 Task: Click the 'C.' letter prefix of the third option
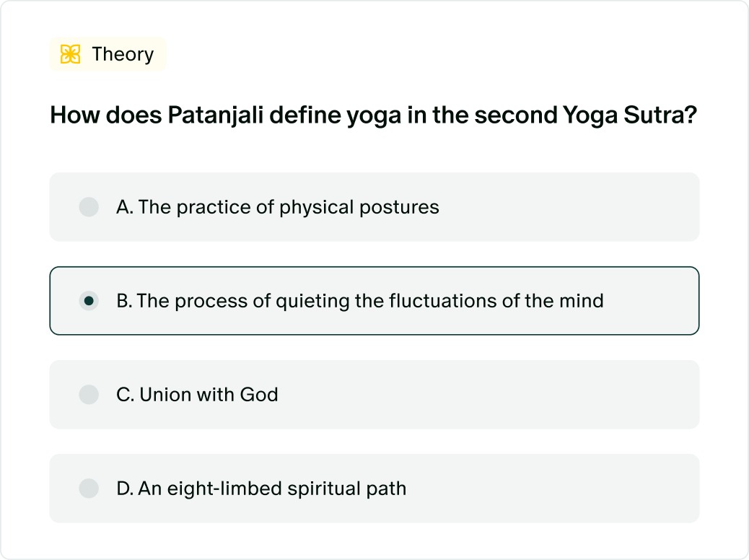[x=125, y=395]
